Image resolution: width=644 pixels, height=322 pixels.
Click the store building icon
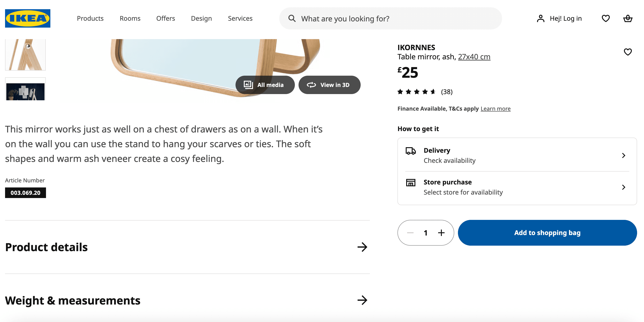point(411,182)
